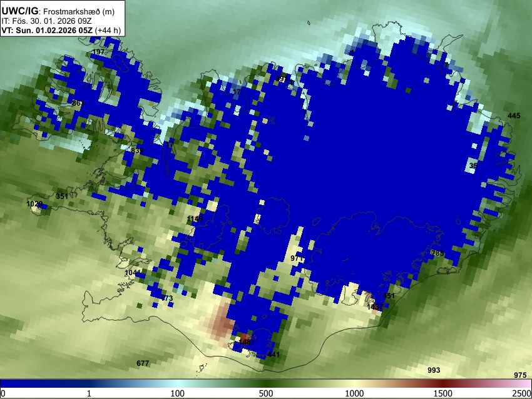Click the valid time line reading 05Z (+44 h)
Viewport: 532px width, 399px height.
click(61, 30)
